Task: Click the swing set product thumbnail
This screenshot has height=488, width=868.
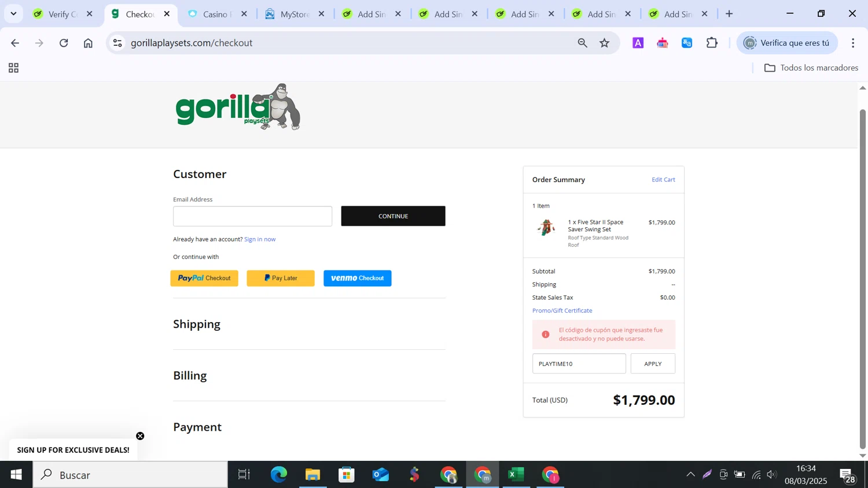Action: (x=546, y=227)
